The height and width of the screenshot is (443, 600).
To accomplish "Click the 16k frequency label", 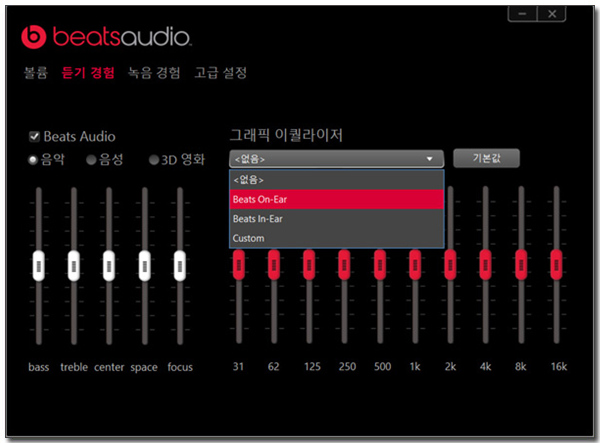I will click(559, 366).
